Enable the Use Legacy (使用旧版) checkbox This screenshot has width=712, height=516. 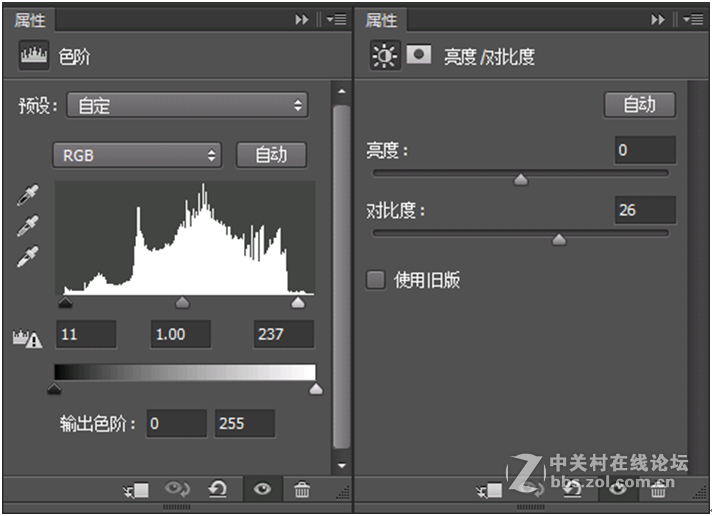(376, 280)
